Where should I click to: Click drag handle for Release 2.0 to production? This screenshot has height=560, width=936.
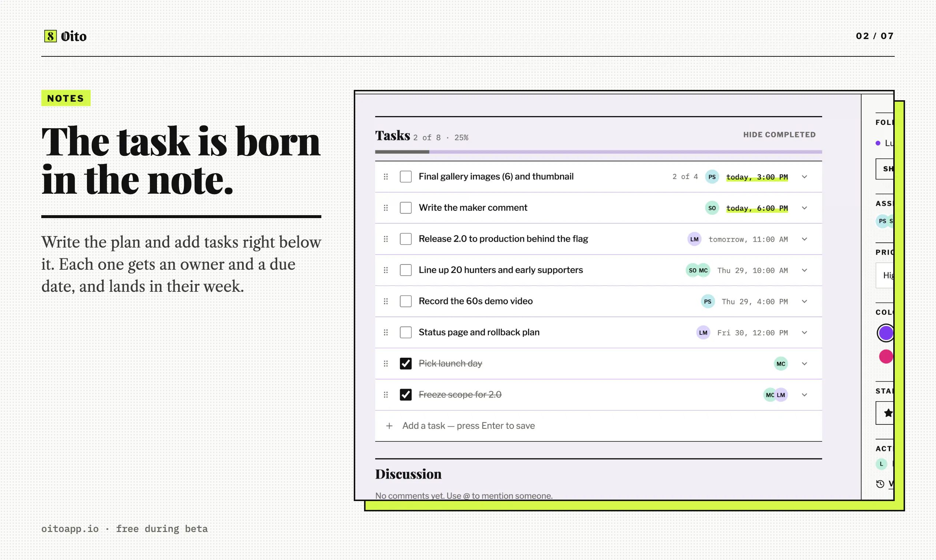pyautogui.click(x=386, y=239)
